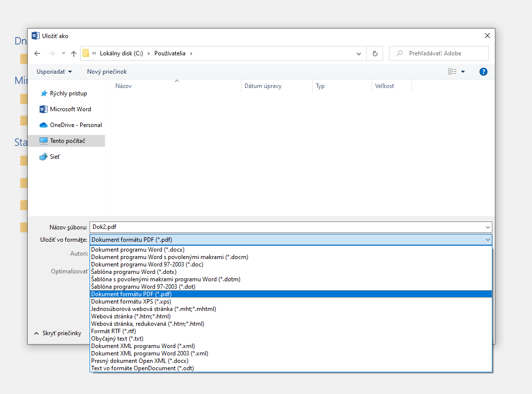Click the folder icon in address bar
Screen dimensions: 532x394
click(x=86, y=53)
